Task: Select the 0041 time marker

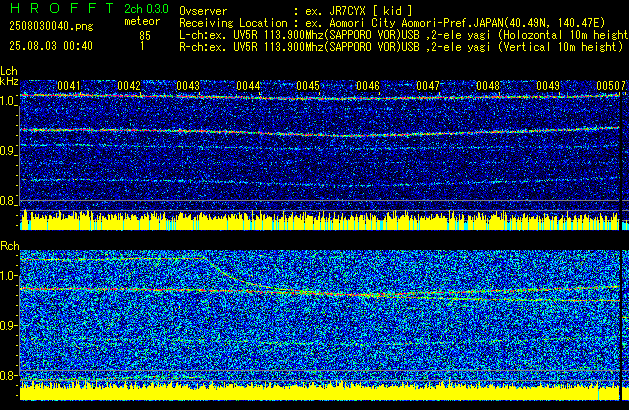Action: coord(69,86)
